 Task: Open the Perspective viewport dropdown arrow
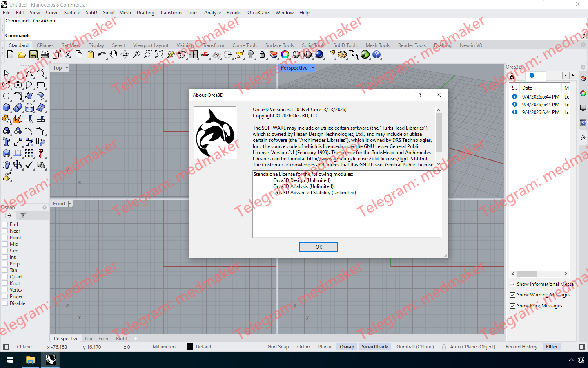(x=313, y=68)
